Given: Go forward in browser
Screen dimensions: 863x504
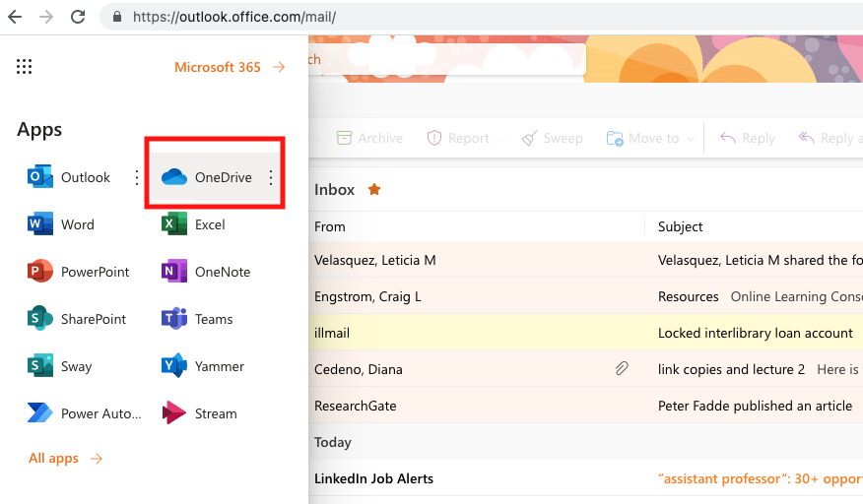Looking at the screenshot, I should [46, 17].
